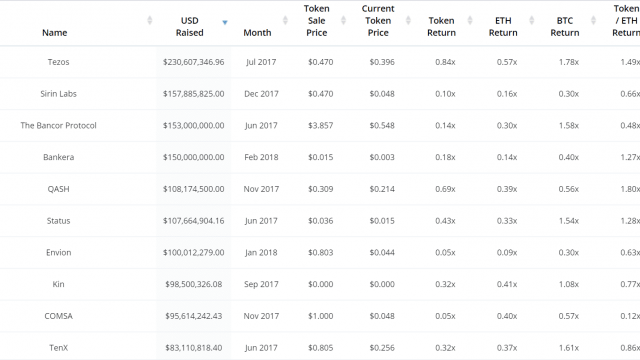This screenshot has height=360, width=640.
Task: Click TenX BTC return 1.61x
Action: tap(569, 348)
